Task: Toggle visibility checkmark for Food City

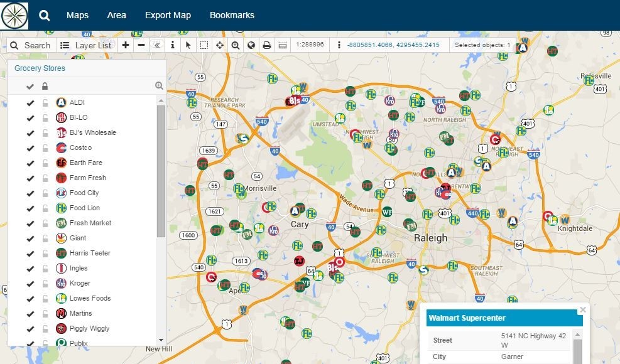Action: pyautogui.click(x=30, y=193)
